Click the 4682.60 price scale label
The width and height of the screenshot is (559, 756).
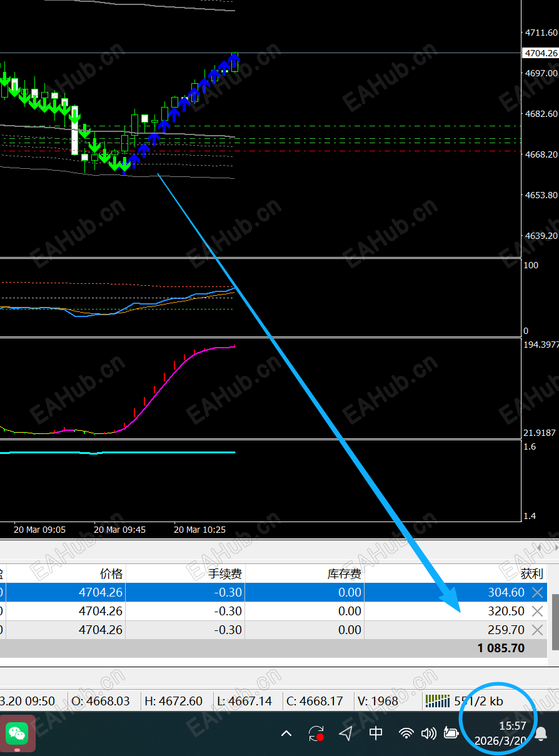pos(541,114)
